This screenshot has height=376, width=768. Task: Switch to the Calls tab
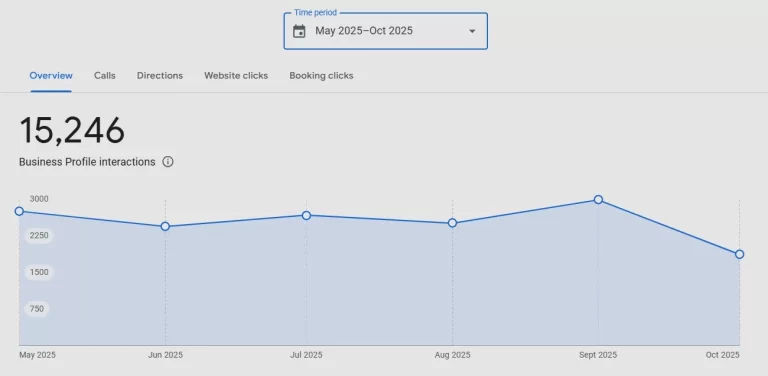(105, 75)
